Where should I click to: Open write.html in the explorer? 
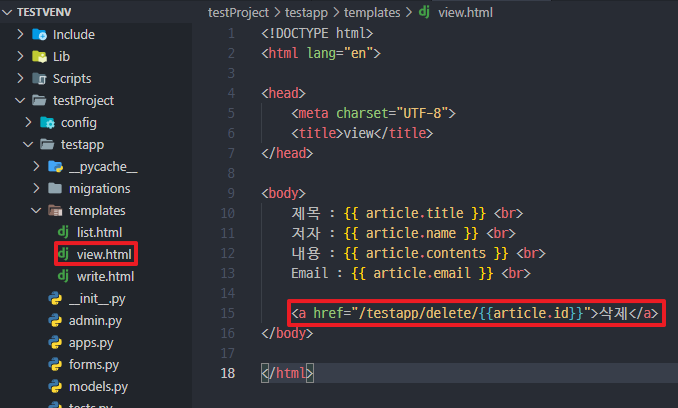pyautogui.click(x=106, y=277)
